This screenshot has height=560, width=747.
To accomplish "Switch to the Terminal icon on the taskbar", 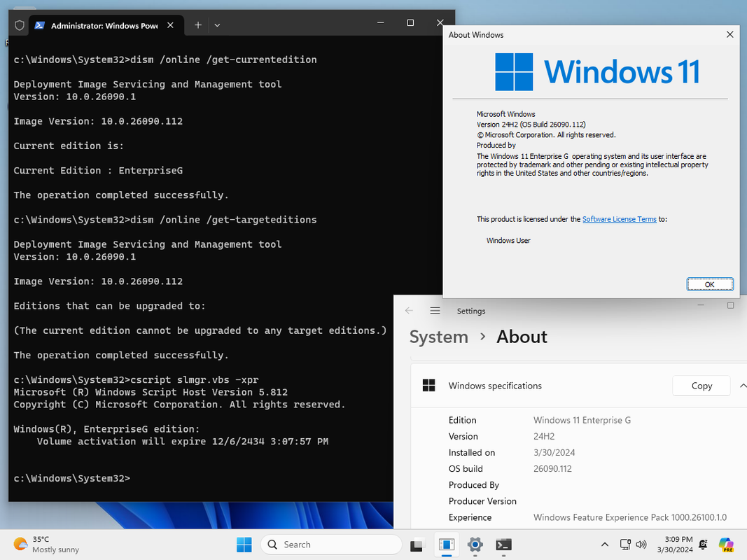I will tap(503, 545).
